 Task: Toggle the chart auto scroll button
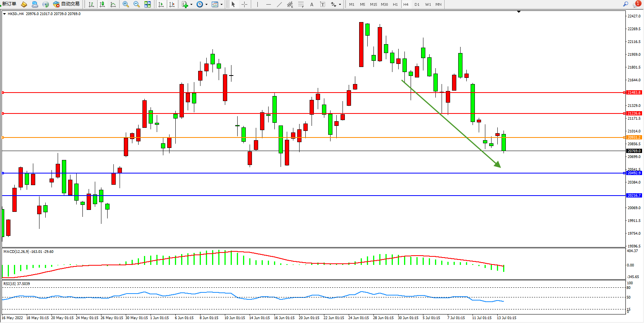pos(161,4)
